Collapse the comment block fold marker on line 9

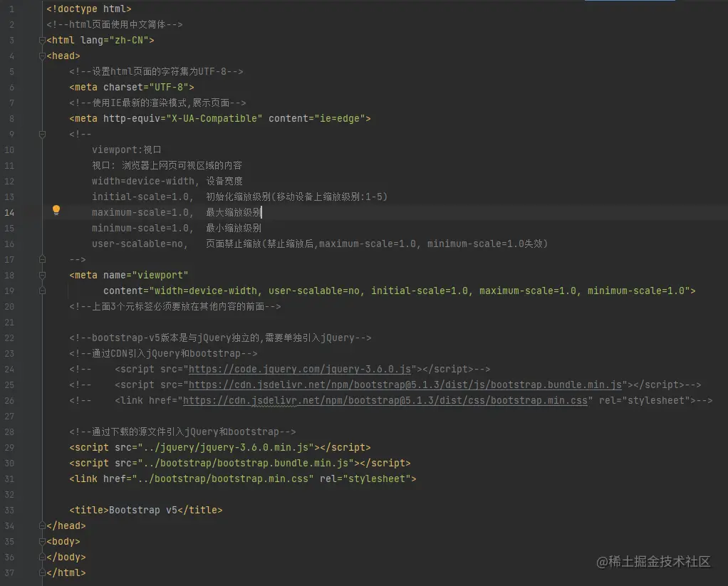42,135
